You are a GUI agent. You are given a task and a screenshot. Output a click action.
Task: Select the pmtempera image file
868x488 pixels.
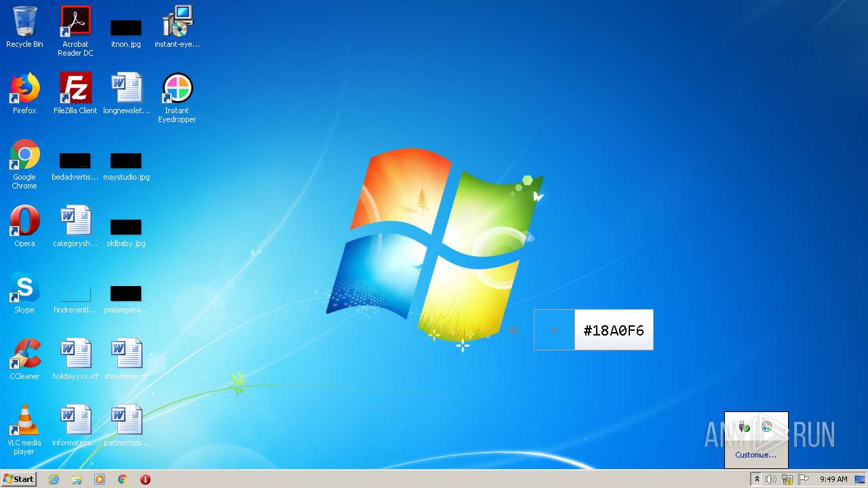[x=126, y=299]
